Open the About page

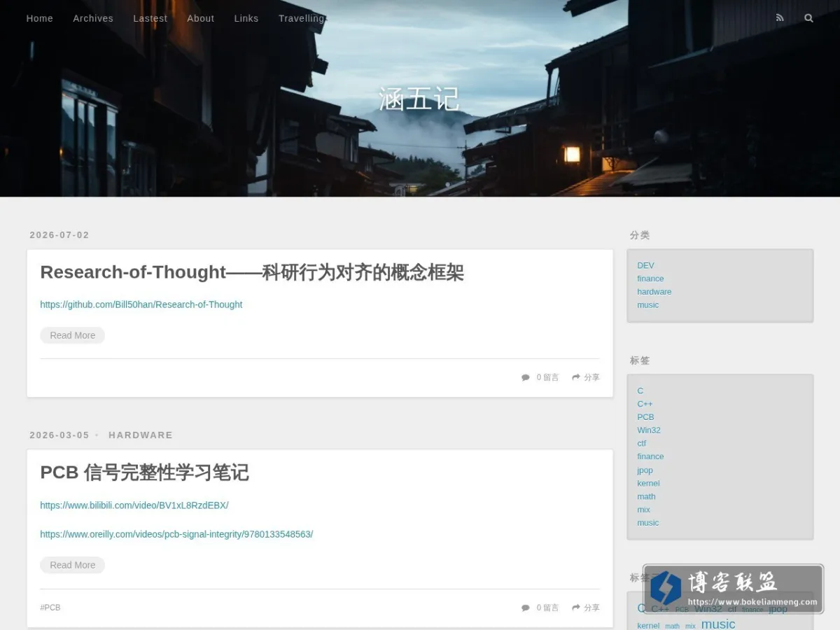click(x=201, y=18)
